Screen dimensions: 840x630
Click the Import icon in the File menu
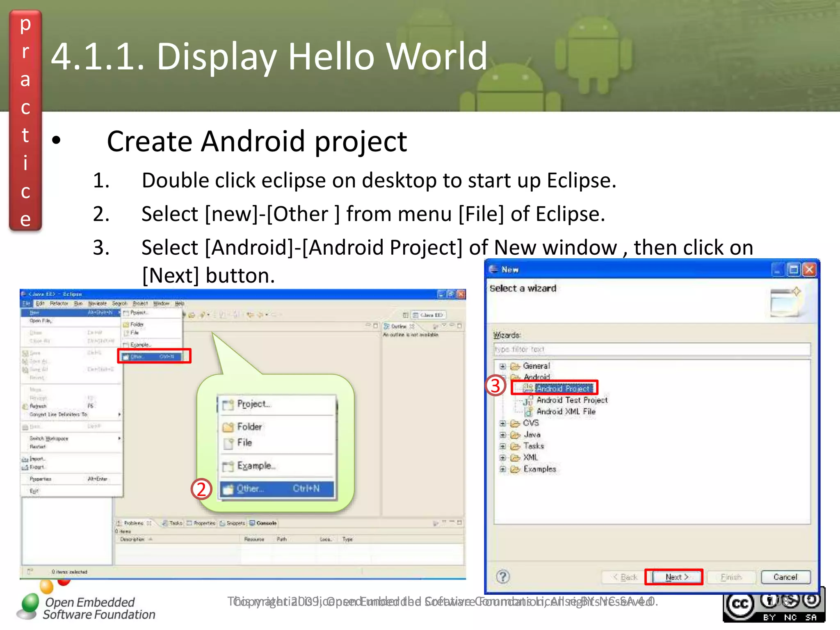[x=25, y=459]
